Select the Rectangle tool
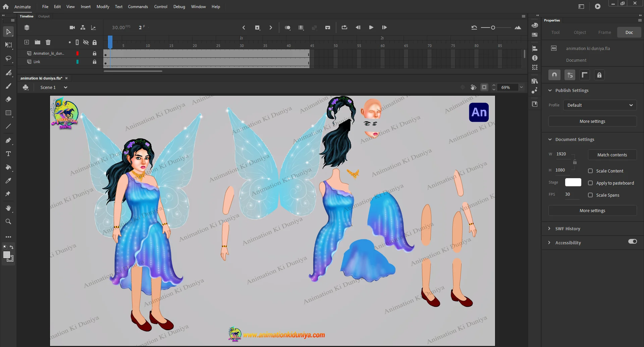This screenshot has width=644, height=347. click(8, 113)
